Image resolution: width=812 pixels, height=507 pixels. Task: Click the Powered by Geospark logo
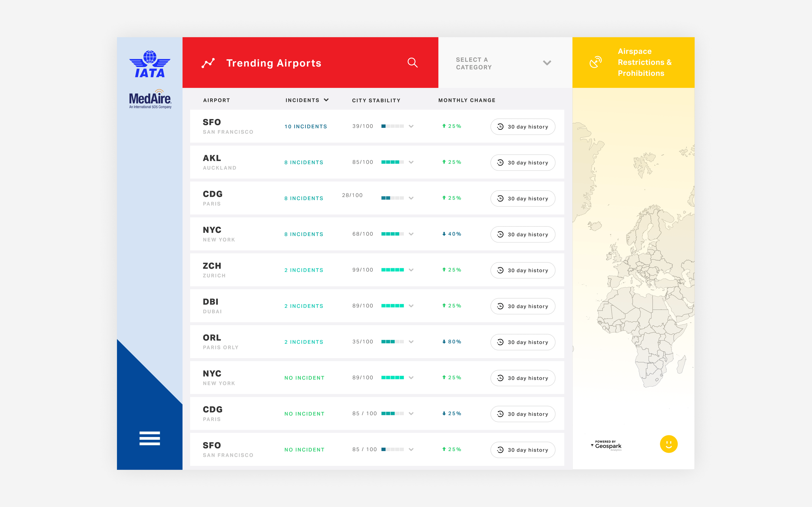tap(606, 445)
